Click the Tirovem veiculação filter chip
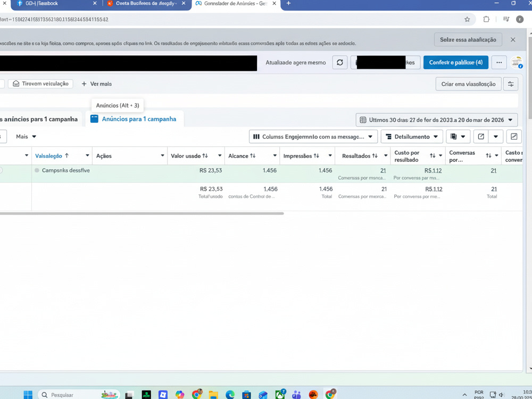This screenshot has width=532, height=399. 40,84
